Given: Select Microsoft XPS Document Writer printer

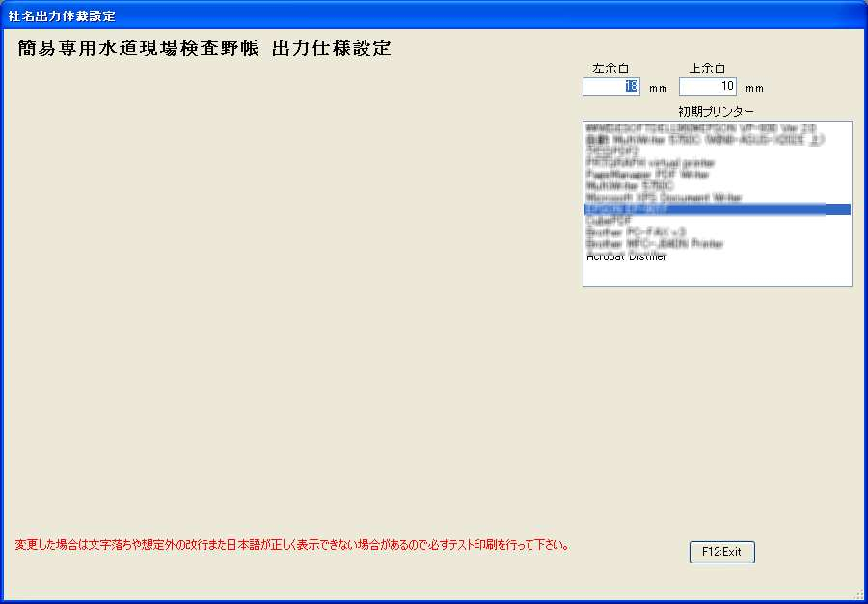Looking at the screenshot, I should pos(664,198).
